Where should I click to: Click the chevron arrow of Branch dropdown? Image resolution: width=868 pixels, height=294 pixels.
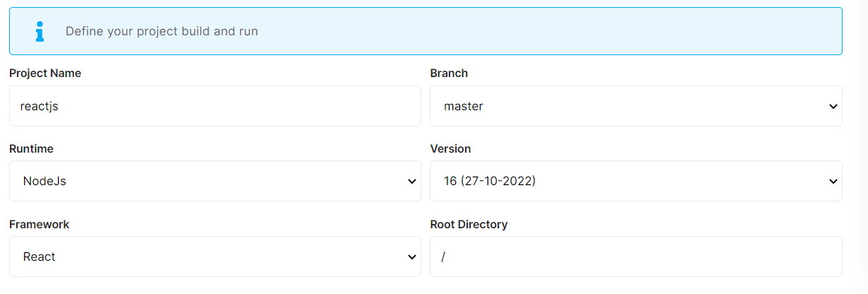(x=833, y=107)
